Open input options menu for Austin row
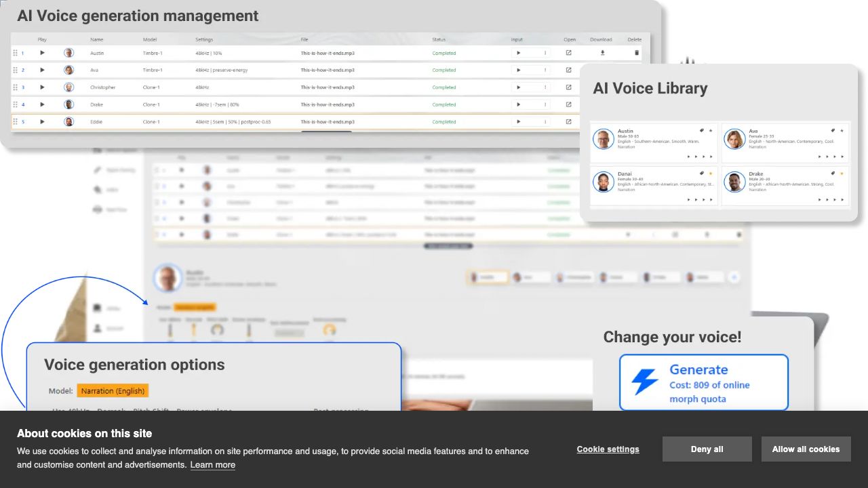This screenshot has height=488, width=868. [x=545, y=53]
